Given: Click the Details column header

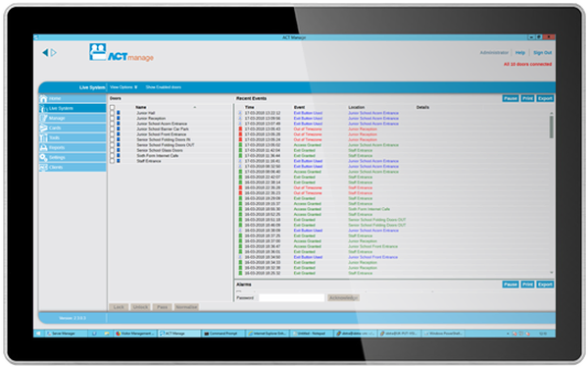Looking at the screenshot, I should [x=422, y=107].
